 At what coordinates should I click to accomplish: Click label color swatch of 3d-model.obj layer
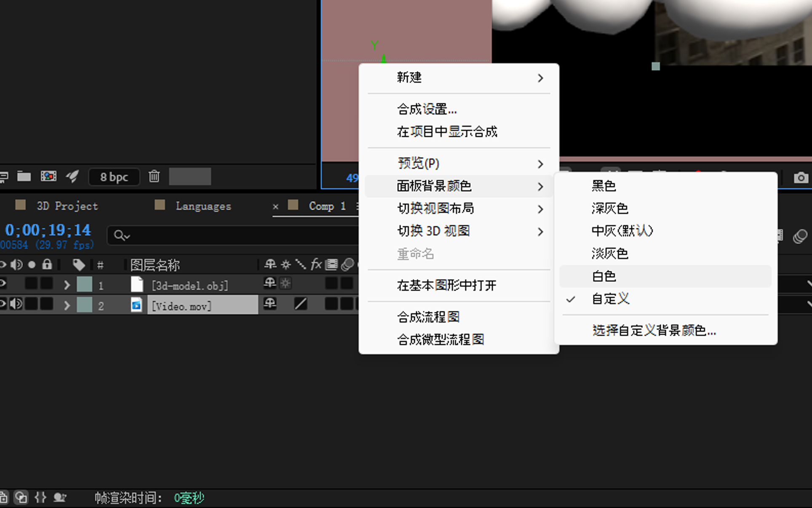coord(84,284)
